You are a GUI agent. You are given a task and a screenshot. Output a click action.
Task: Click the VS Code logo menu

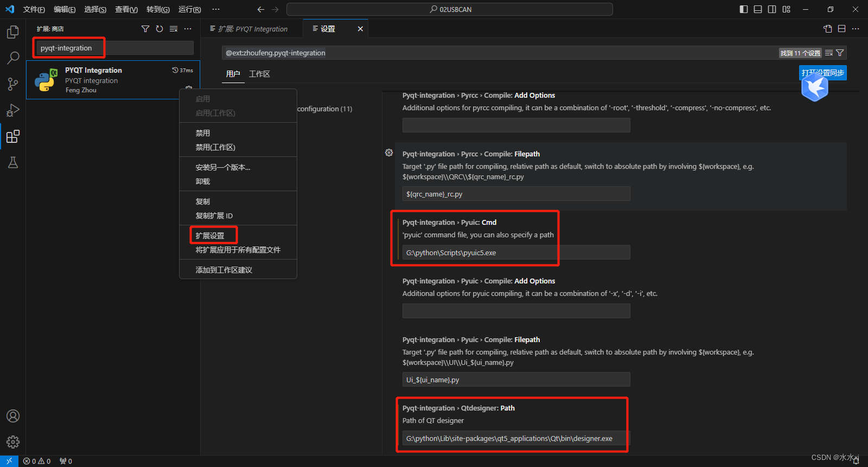(x=10, y=9)
